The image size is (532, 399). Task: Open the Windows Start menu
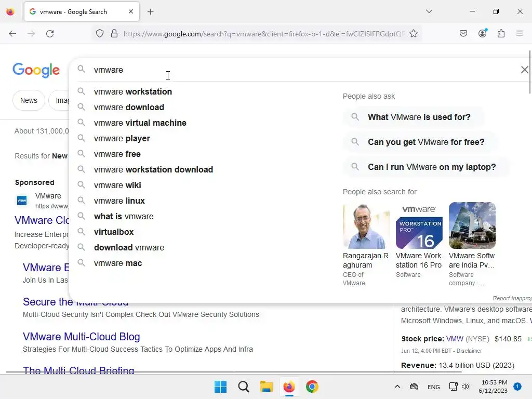click(x=220, y=387)
